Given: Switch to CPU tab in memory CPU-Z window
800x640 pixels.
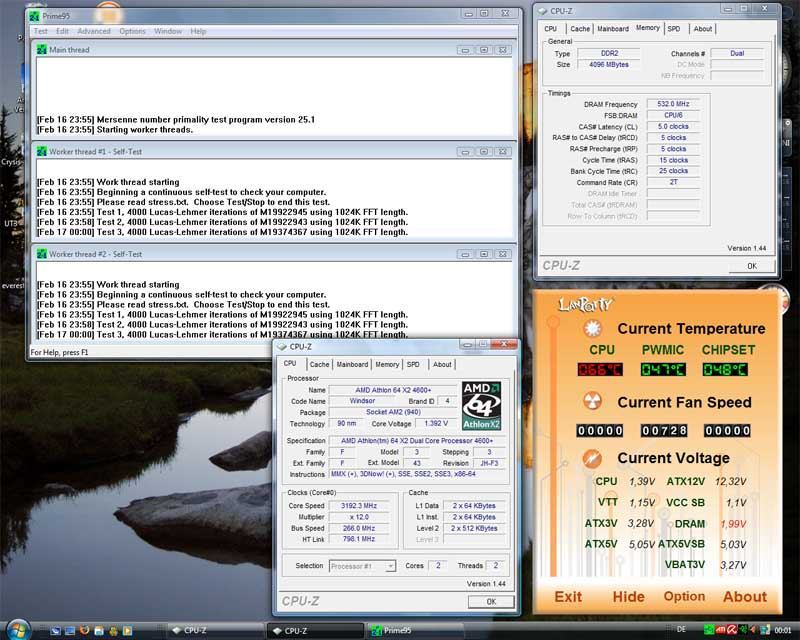Looking at the screenshot, I should pyautogui.click(x=551, y=29).
